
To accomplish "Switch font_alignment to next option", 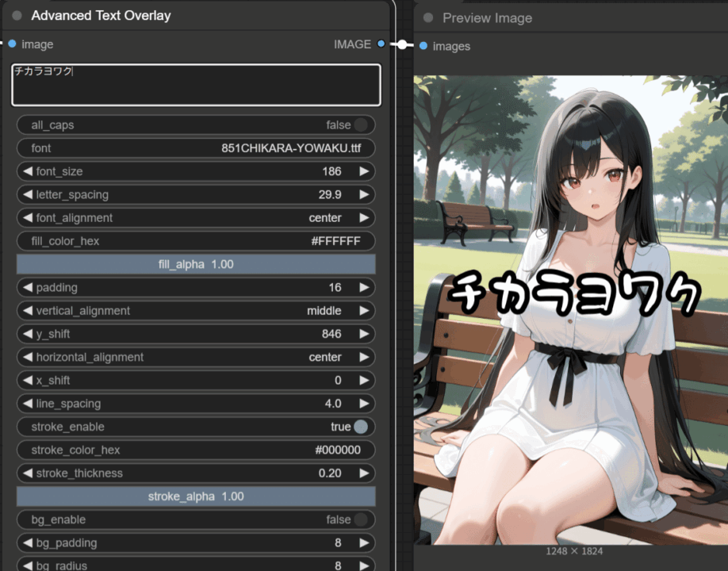I will [x=365, y=218].
